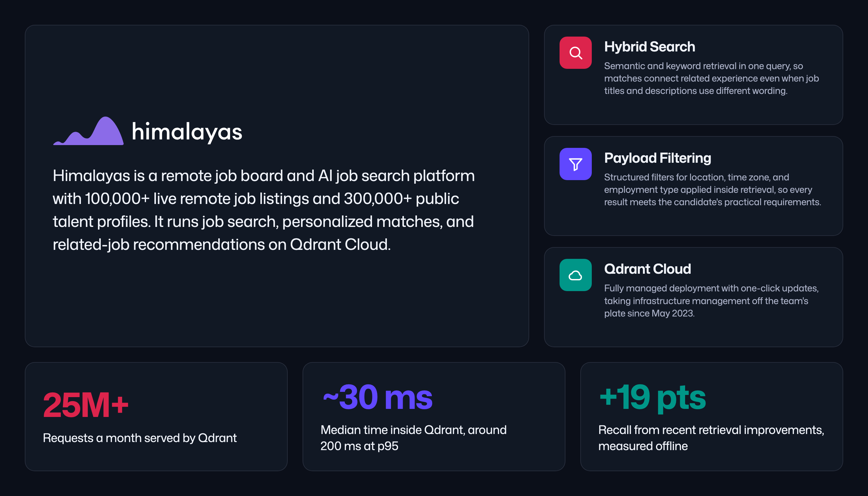Click 'Recall from recent retrieval improvements' caption

[711, 438]
